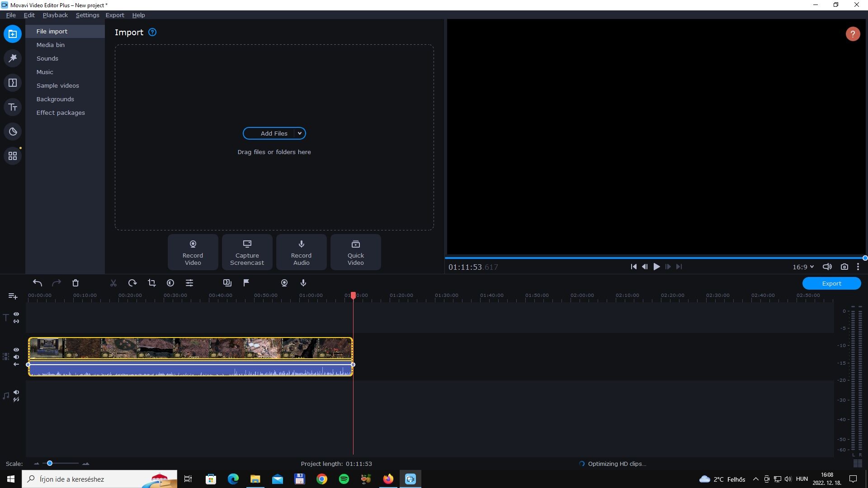868x488 pixels.
Task: Click the Capture Screencast button
Action: (x=247, y=252)
